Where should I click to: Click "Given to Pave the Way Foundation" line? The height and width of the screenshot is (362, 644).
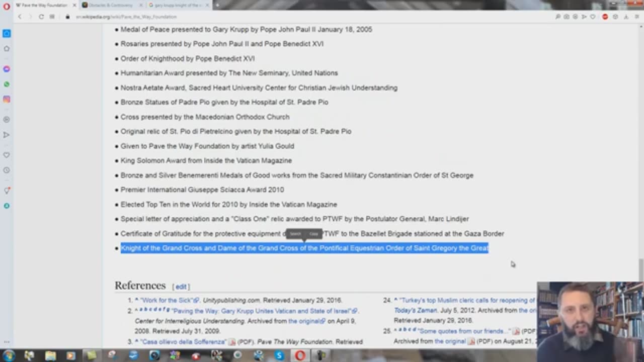[x=207, y=146]
